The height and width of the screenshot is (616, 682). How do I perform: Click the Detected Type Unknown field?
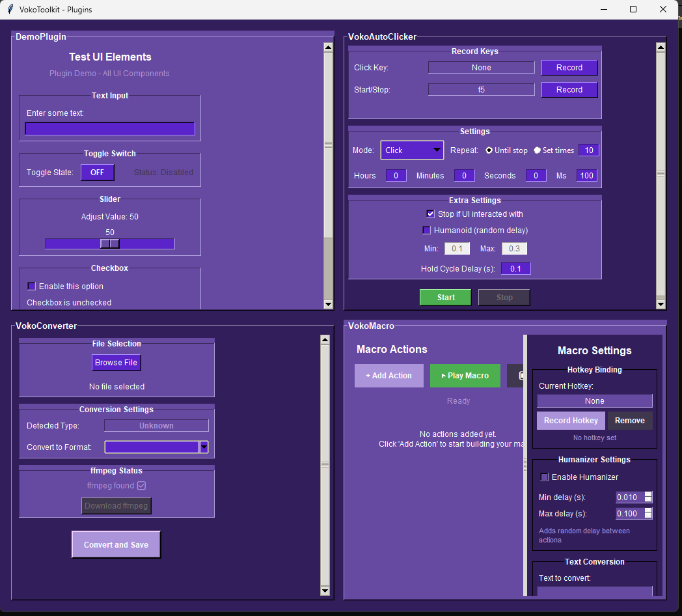[x=156, y=426]
